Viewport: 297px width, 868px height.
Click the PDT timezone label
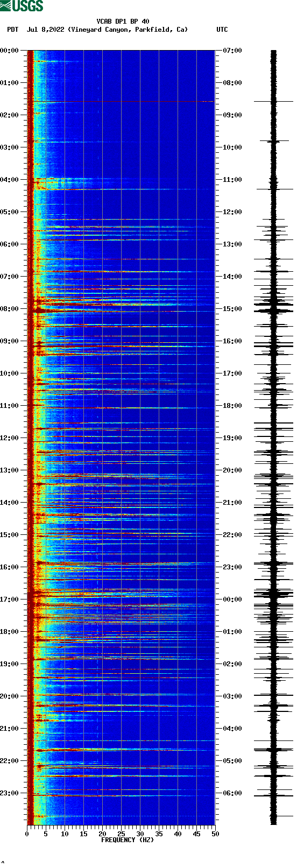click(12, 30)
